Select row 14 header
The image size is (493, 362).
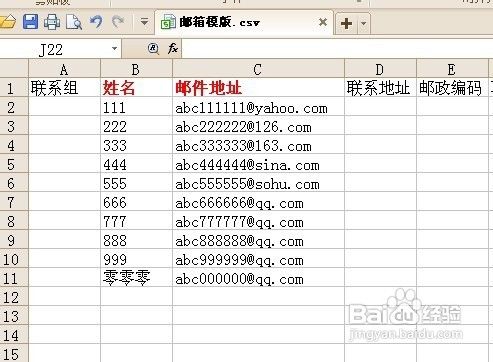(14, 335)
